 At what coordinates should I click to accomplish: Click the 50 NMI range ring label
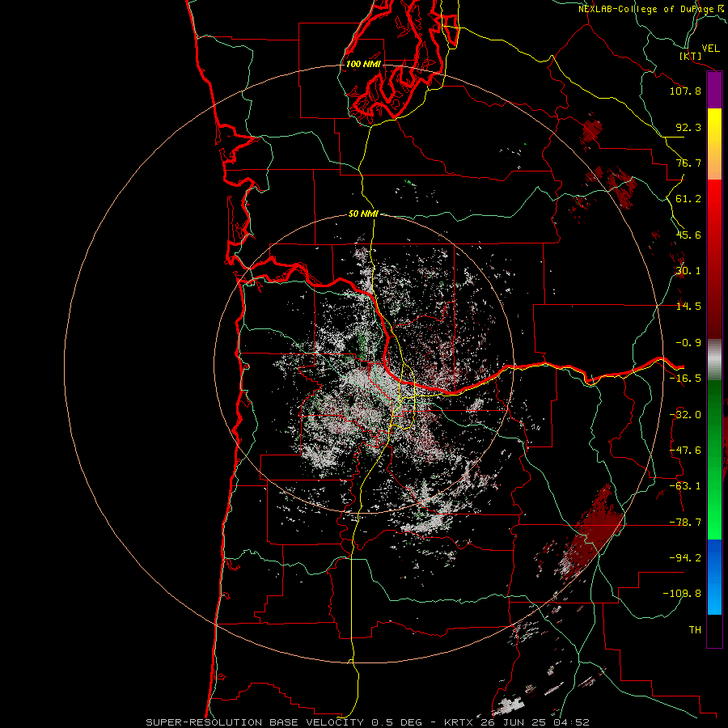tap(363, 214)
